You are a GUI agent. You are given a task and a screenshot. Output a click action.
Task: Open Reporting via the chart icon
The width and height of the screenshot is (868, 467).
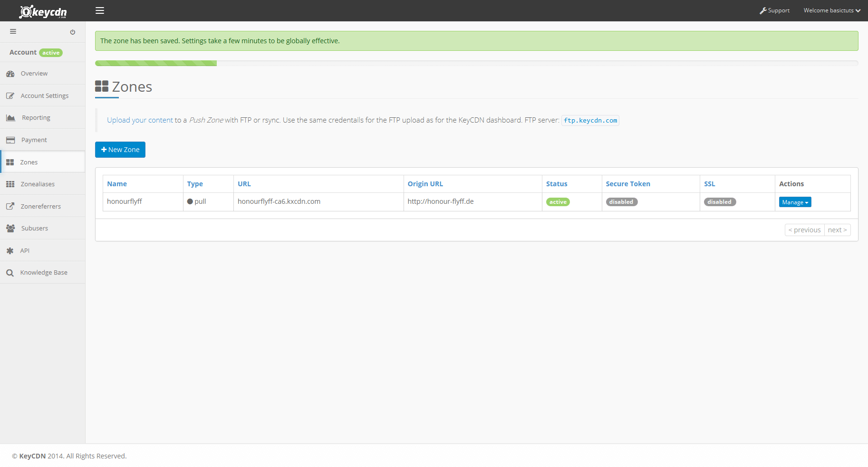point(10,118)
